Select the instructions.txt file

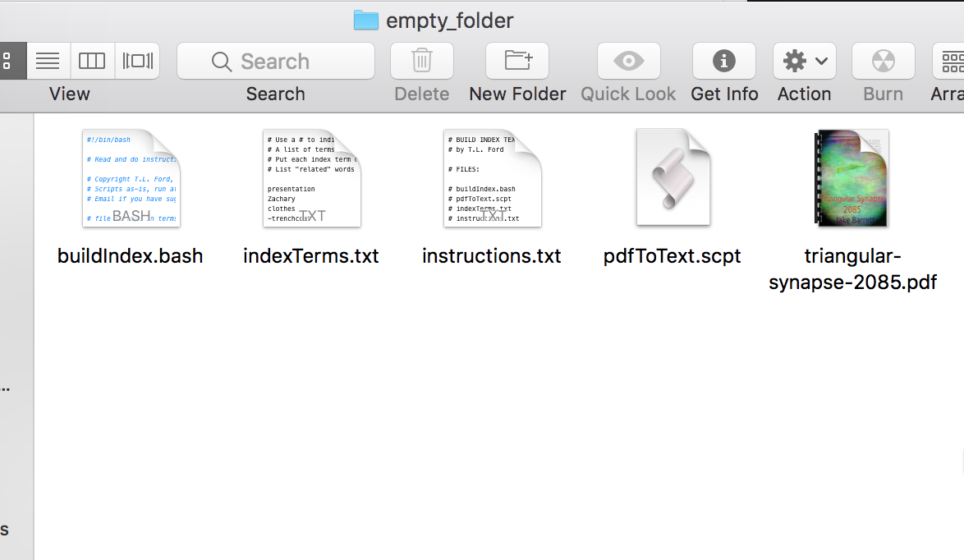tap(493, 178)
